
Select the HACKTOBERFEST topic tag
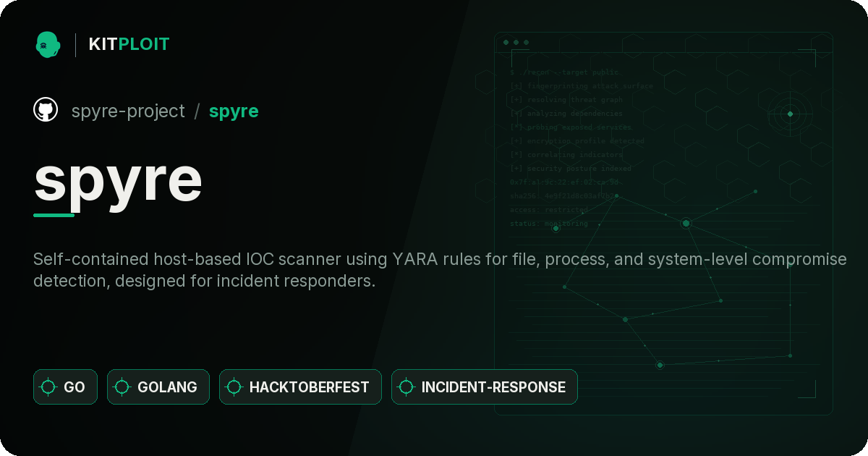click(300, 387)
